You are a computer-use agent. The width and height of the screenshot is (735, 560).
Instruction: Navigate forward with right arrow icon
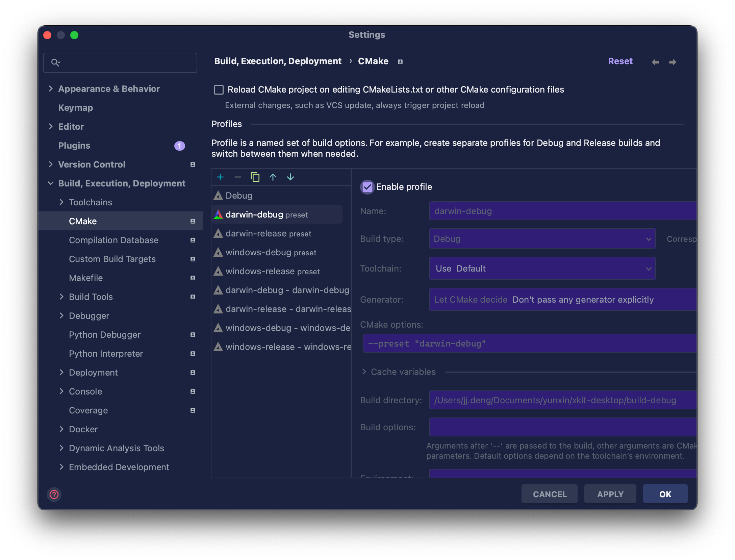click(x=673, y=62)
